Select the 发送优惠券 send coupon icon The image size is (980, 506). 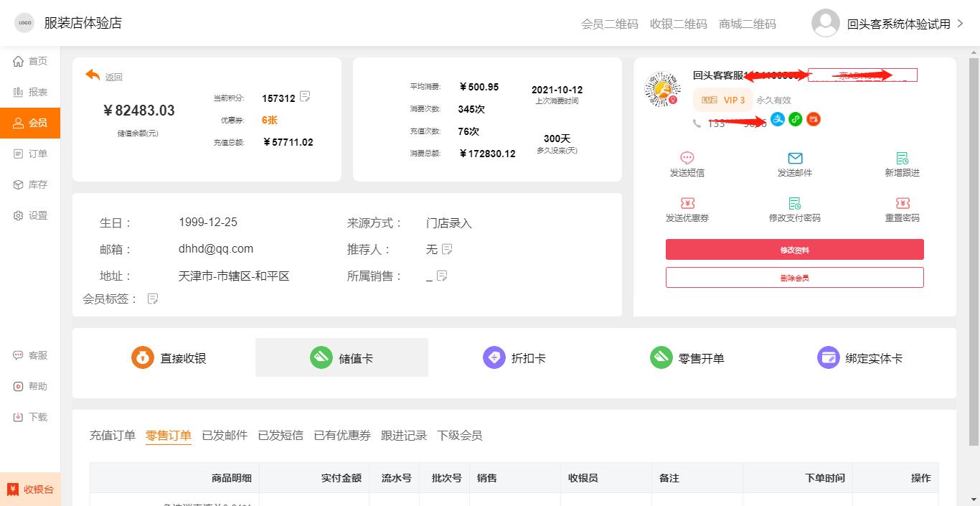coord(687,209)
